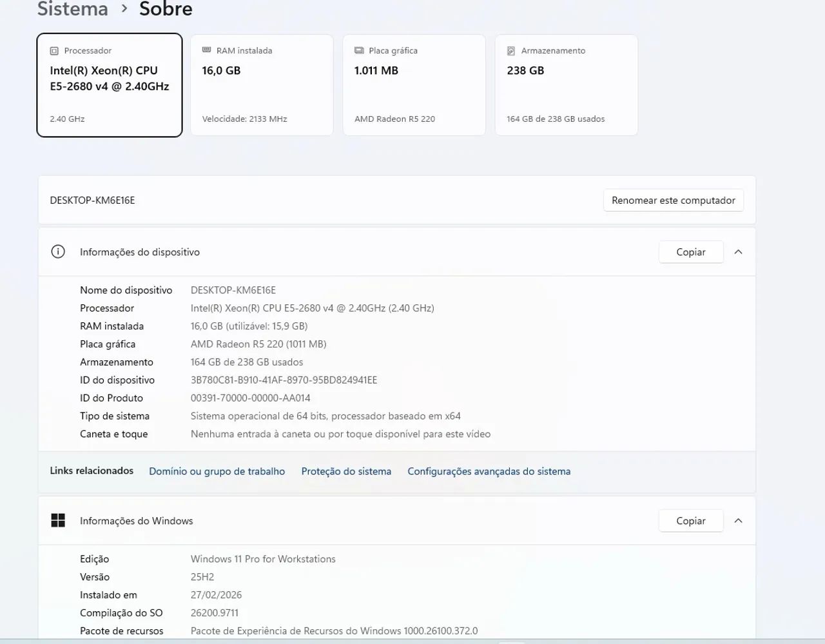The image size is (825, 644).
Task: Click the install date 27/02/2026
Action: pyautogui.click(x=217, y=595)
